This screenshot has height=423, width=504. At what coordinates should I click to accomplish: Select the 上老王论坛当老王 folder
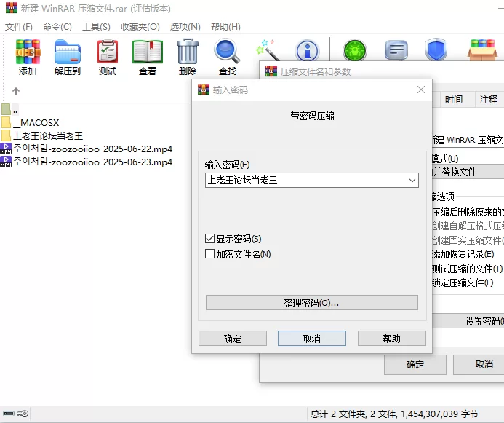42,135
